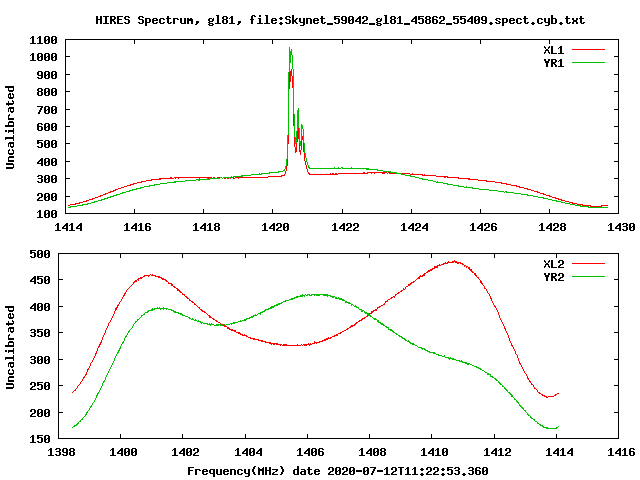Click the red XL1 legend line sample
This screenshot has width=640, height=480.
588,50
